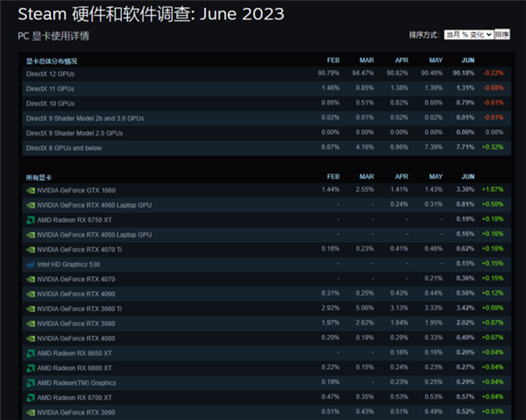Click NVIDIA logo beside RTX 4070 Ti
The height and width of the screenshot is (420, 526).
31,250
